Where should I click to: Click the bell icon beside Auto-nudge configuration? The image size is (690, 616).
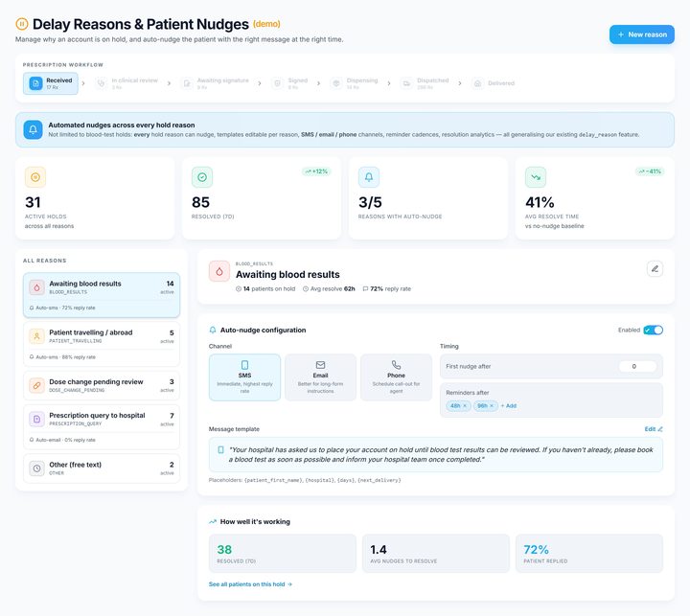click(213, 330)
